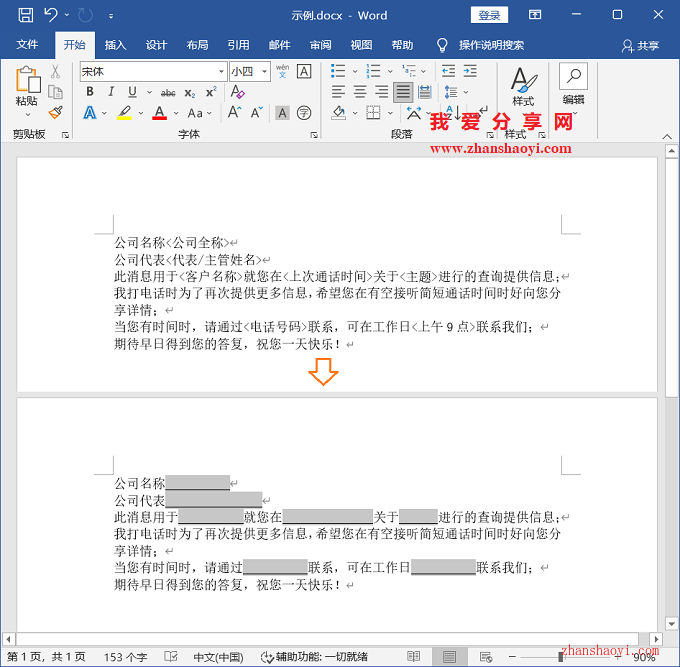Open the 文件 menu
680x667 pixels.
point(27,45)
